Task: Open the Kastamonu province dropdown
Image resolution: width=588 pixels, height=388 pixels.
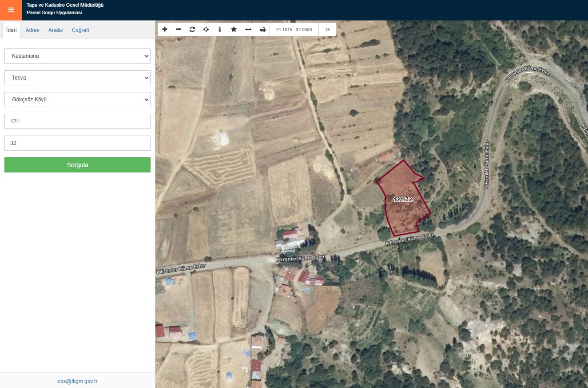Action: (77, 56)
